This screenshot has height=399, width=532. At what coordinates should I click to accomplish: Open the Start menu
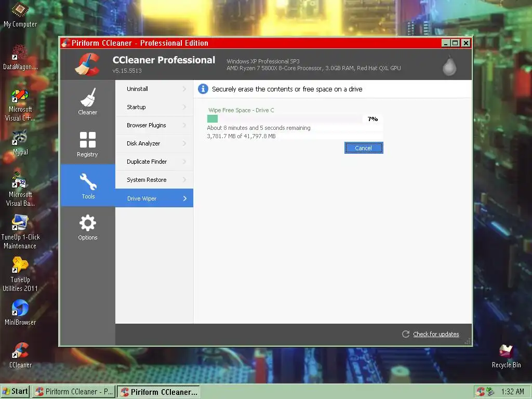[15, 392]
